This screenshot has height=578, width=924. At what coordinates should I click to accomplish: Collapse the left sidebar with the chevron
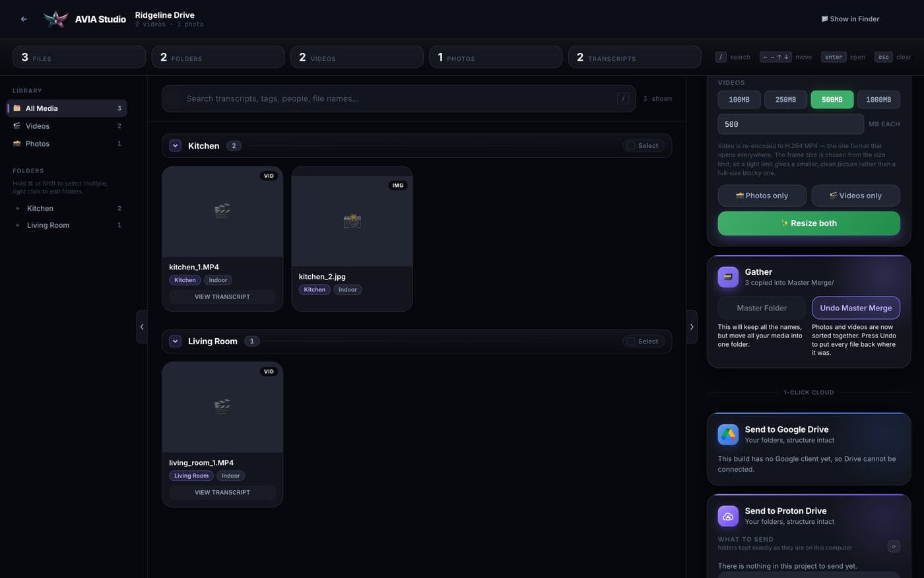point(142,327)
